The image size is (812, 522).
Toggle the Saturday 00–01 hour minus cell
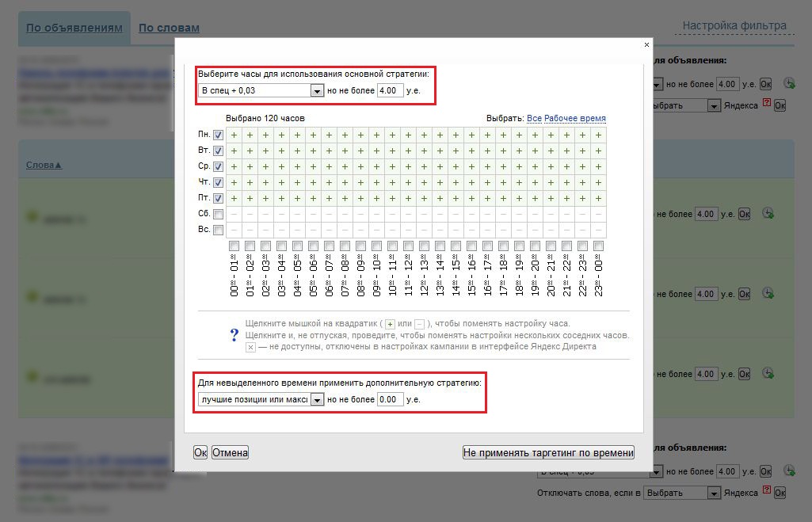234,214
